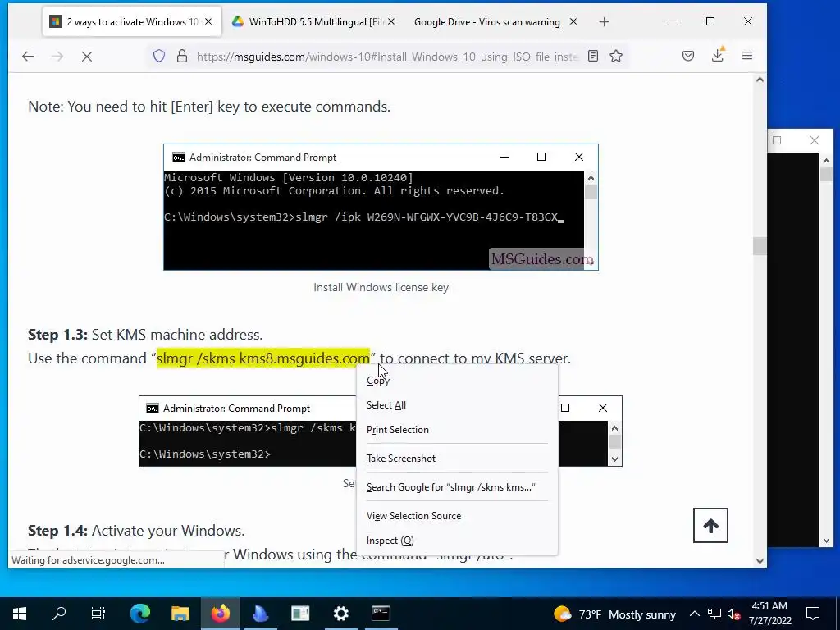840x630 pixels.
Task: Click the network status tray icon
Action: click(x=714, y=614)
